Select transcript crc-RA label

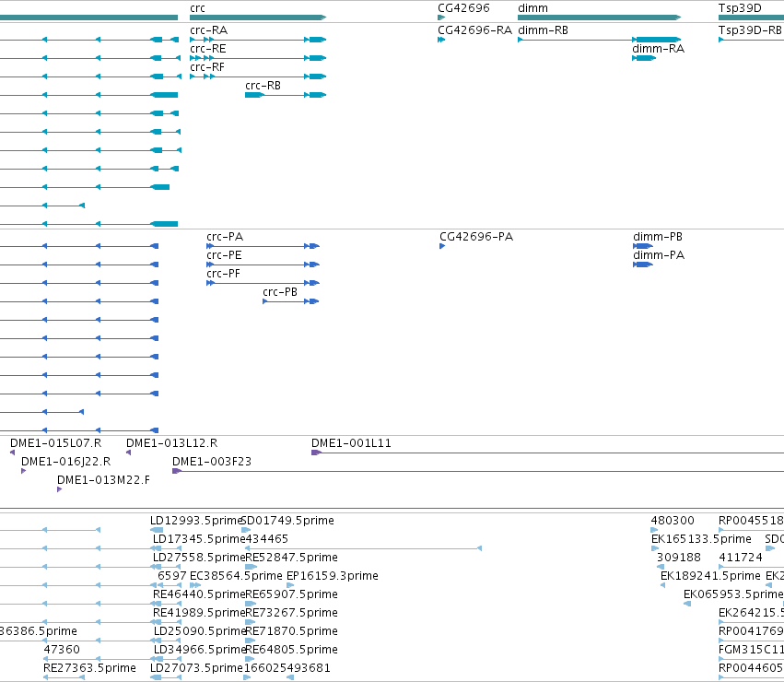tap(208, 30)
